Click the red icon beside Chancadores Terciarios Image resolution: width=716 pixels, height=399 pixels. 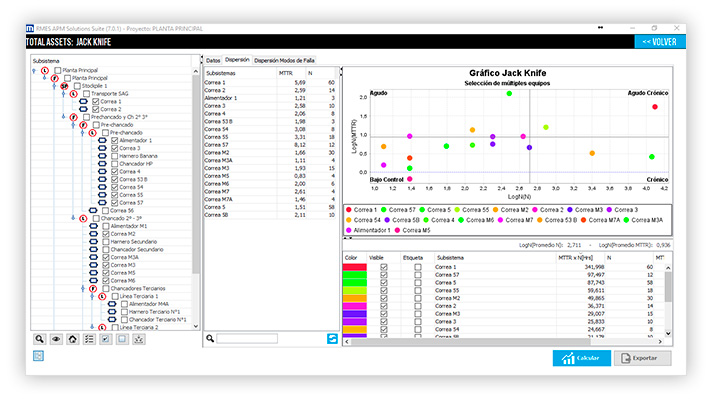coord(93,289)
